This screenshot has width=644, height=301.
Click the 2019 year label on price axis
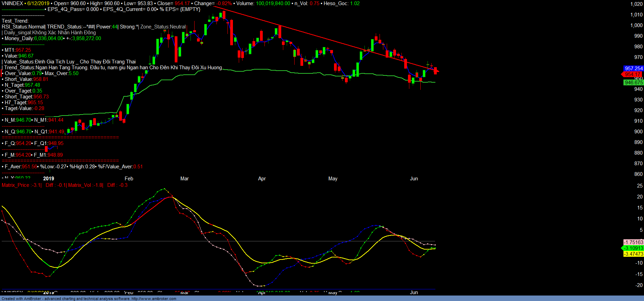49,179
